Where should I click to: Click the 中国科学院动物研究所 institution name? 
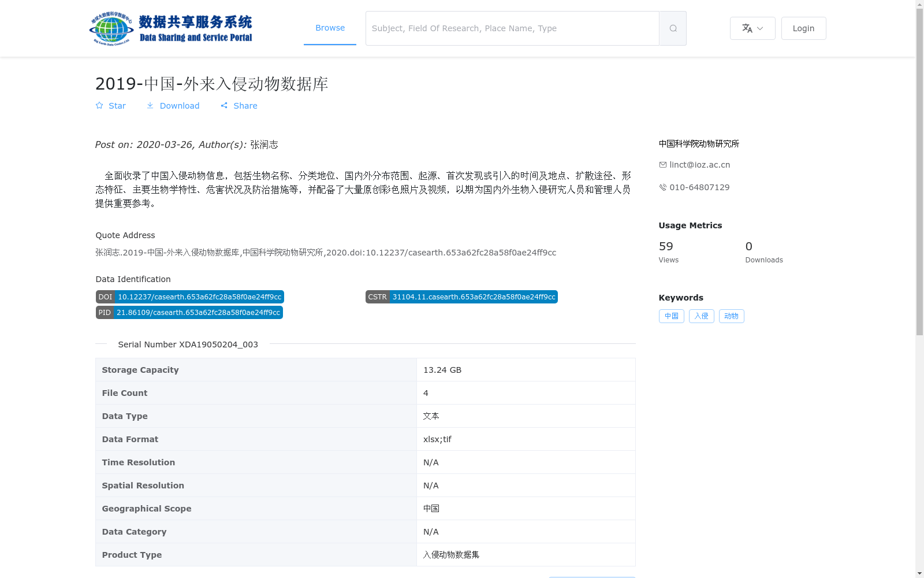tap(699, 144)
